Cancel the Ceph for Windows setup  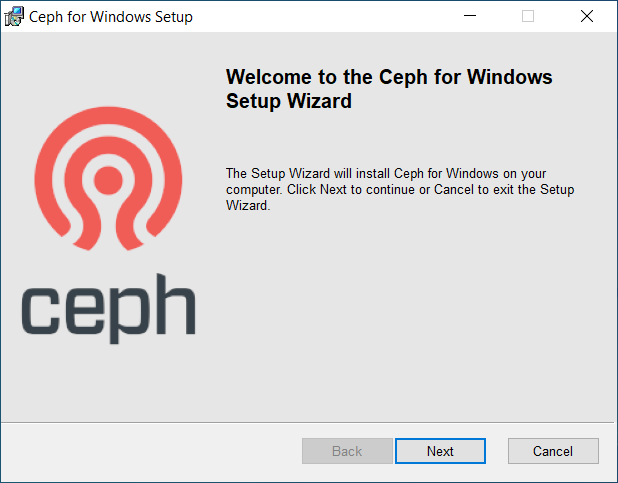(553, 451)
